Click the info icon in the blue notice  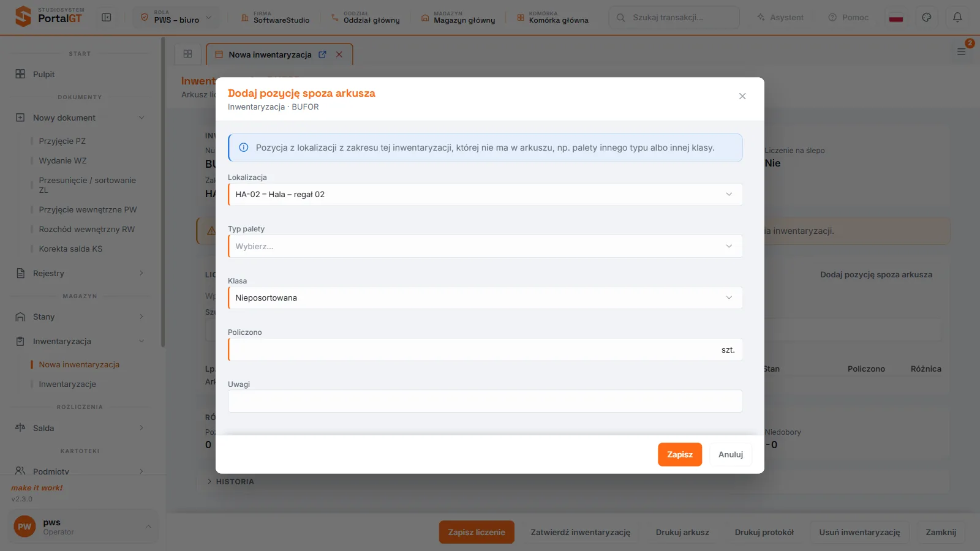[243, 148]
